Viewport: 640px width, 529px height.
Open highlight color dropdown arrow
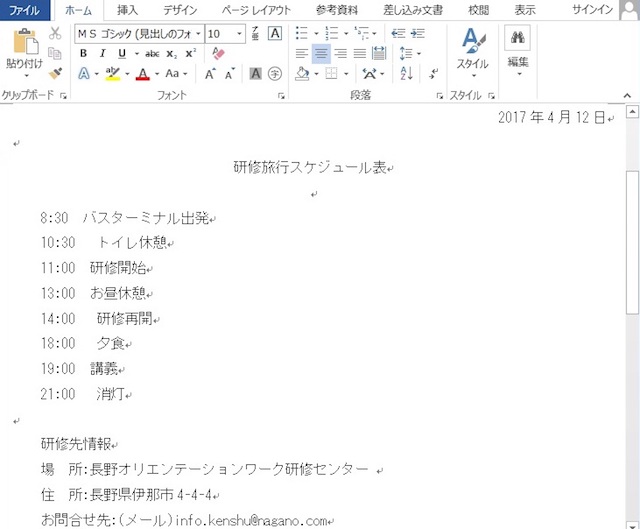tap(127, 74)
